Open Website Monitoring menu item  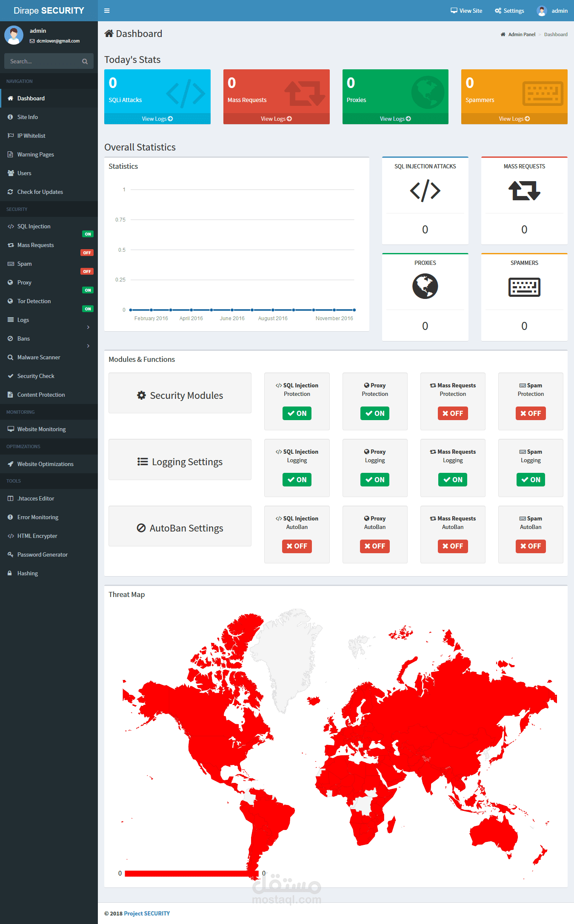click(49, 429)
